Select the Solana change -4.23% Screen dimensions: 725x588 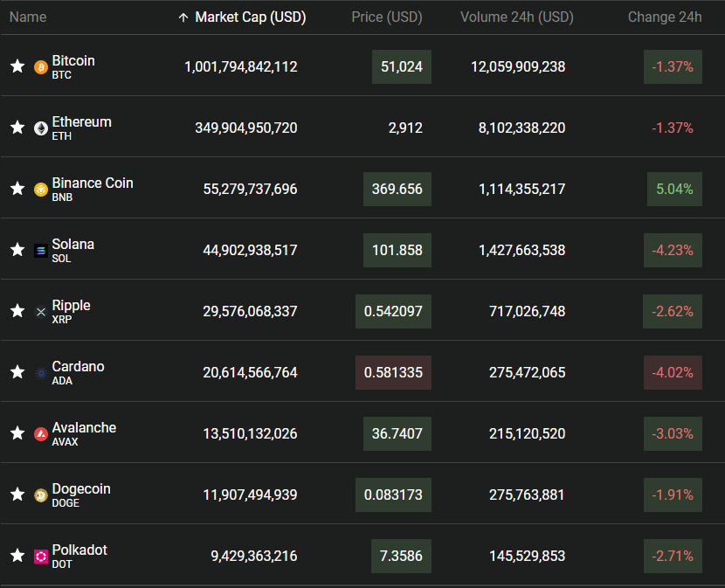point(673,250)
